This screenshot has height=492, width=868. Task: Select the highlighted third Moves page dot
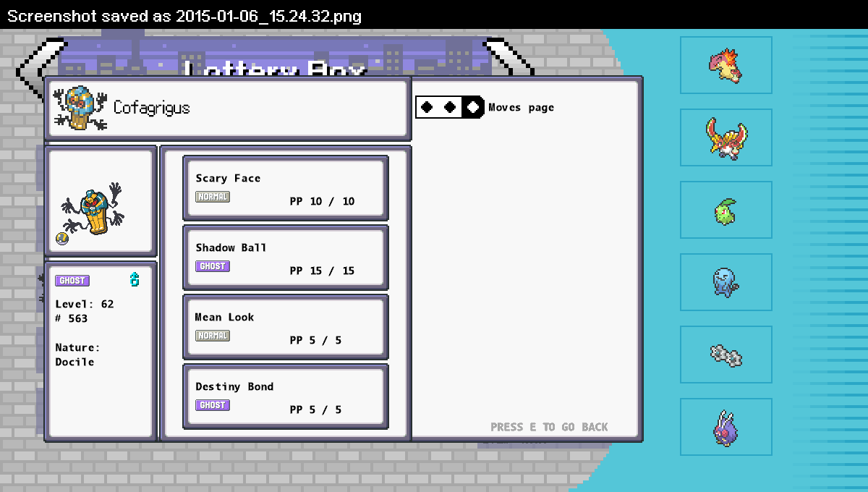[x=473, y=107]
